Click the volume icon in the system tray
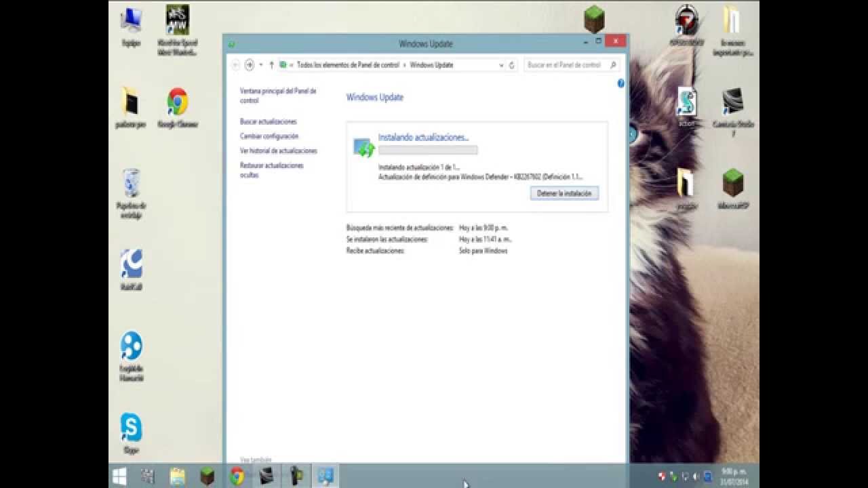Screen dimensions: 868x488 tap(695, 476)
